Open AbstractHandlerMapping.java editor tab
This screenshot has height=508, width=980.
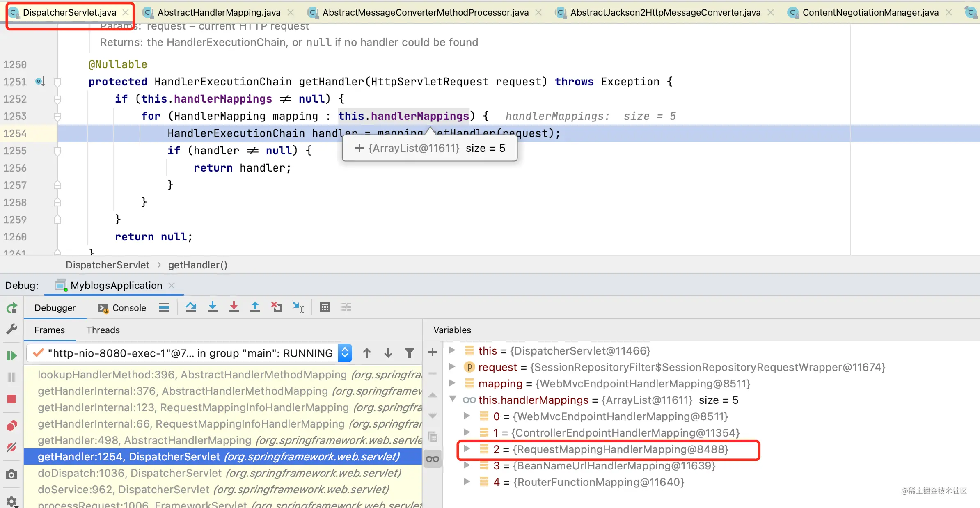pyautogui.click(x=219, y=13)
